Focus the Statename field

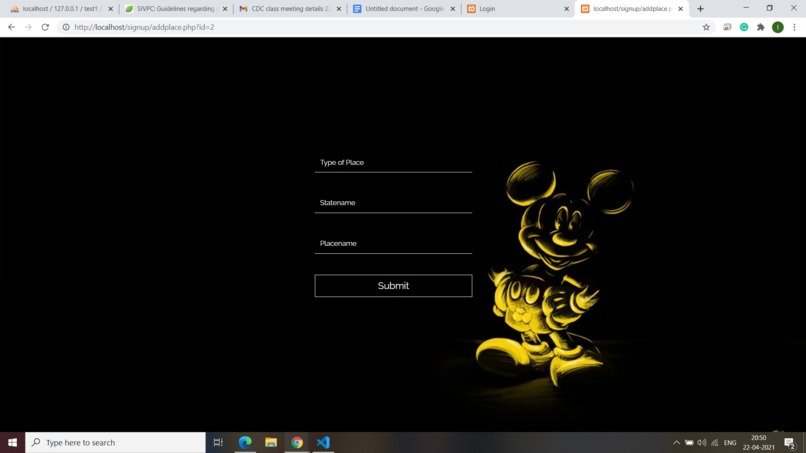click(393, 203)
